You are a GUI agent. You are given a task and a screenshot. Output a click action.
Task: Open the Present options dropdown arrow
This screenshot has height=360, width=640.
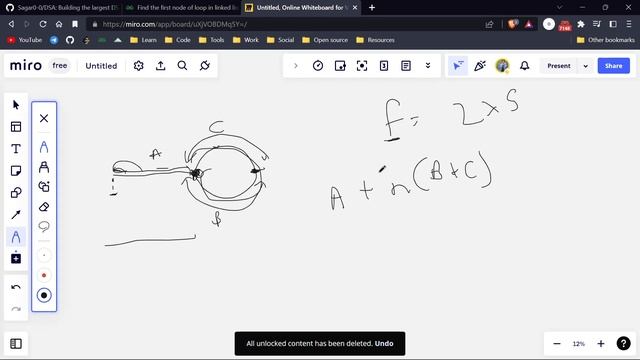tap(586, 66)
